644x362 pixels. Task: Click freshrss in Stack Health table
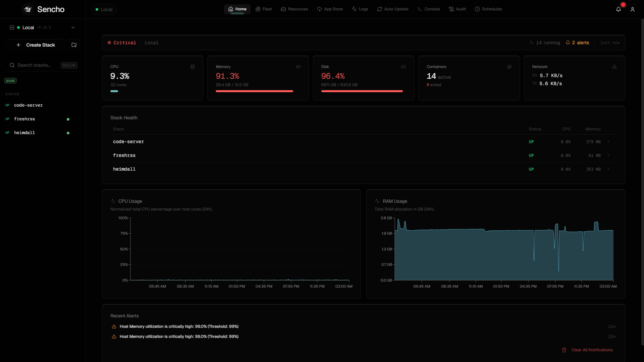124,156
